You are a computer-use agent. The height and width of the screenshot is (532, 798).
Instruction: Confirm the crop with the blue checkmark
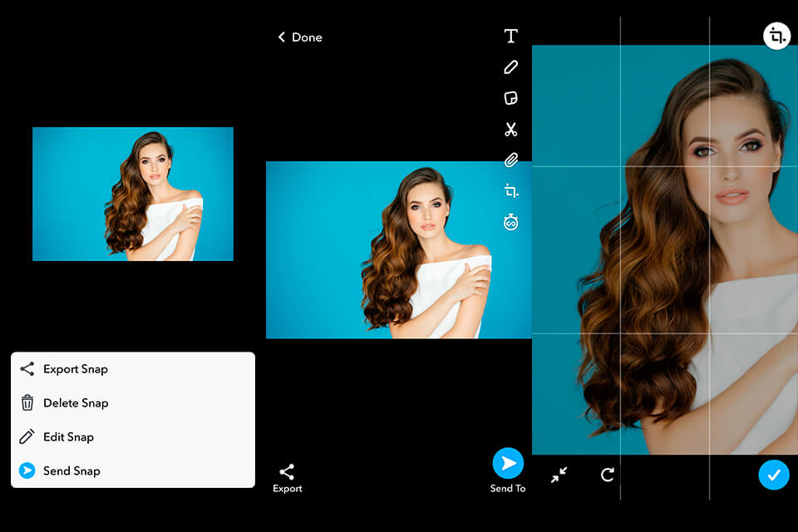(774, 475)
